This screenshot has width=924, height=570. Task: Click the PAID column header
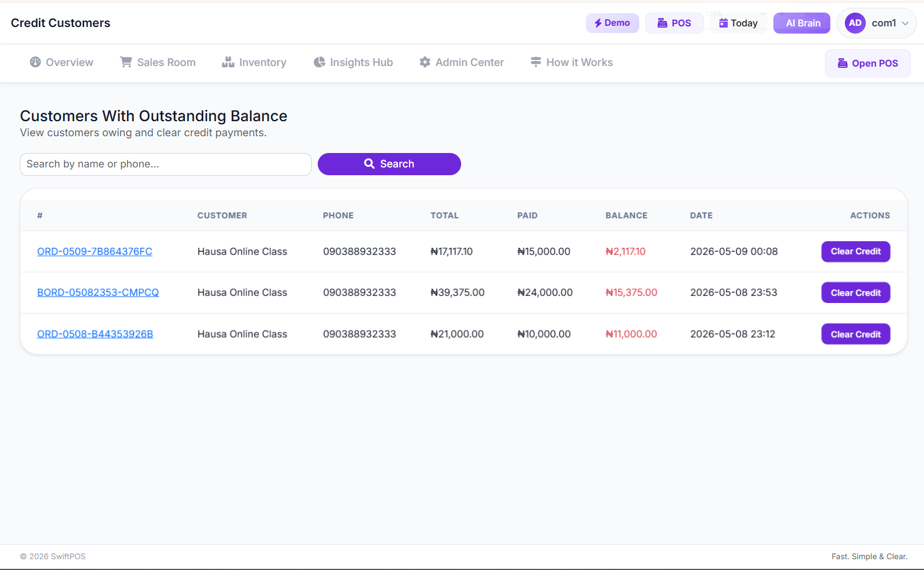(528, 215)
